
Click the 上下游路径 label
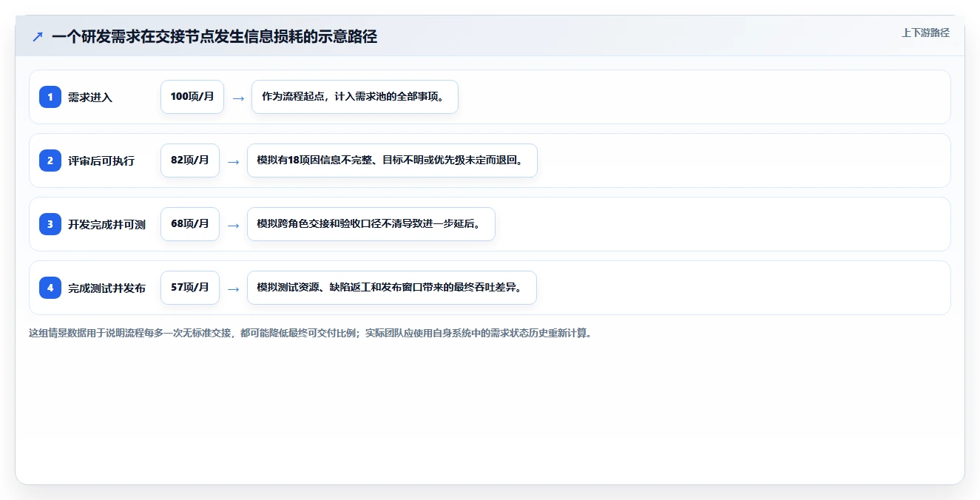tap(925, 33)
